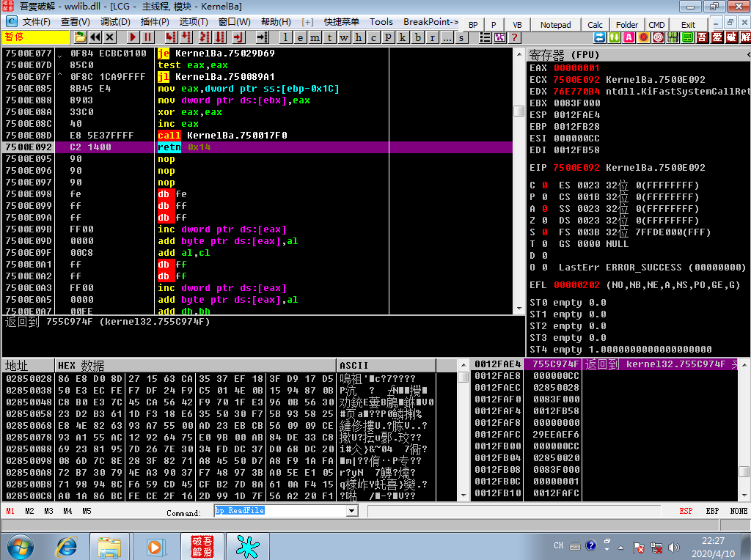
Task: Toggle the Zero flag Z value
Action: pyautogui.click(x=545, y=221)
